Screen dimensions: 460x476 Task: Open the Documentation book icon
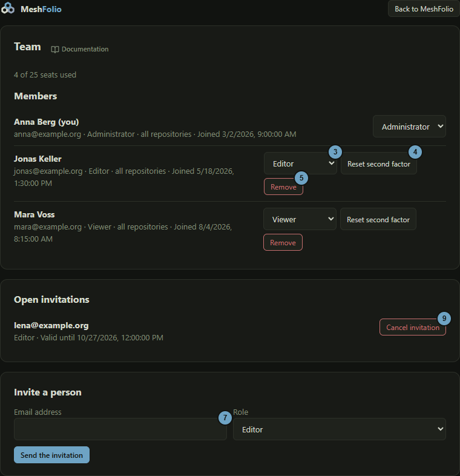pos(54,50)
